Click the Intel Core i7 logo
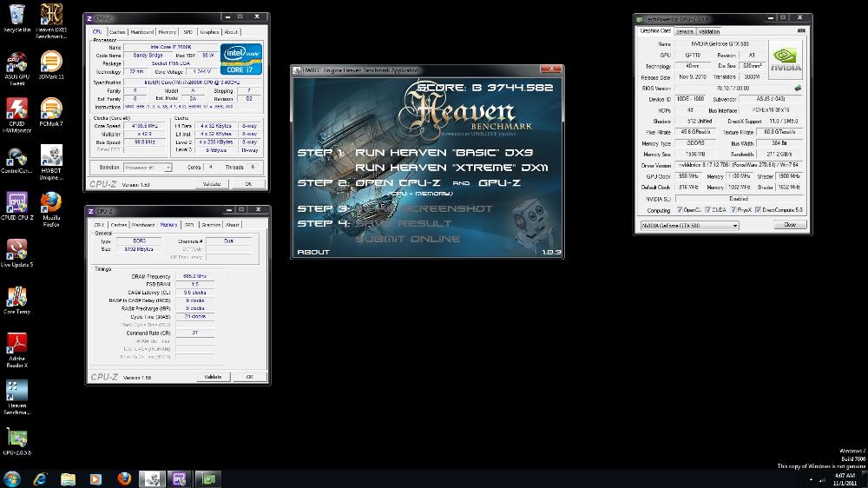 [240, 59]
